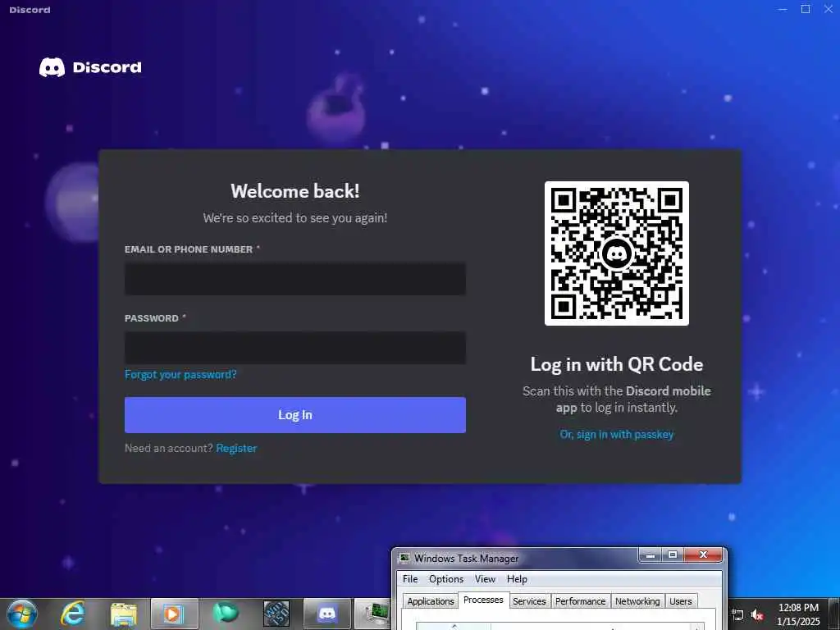
Task: Open Options menu in Task Manager
Action: 445,579
